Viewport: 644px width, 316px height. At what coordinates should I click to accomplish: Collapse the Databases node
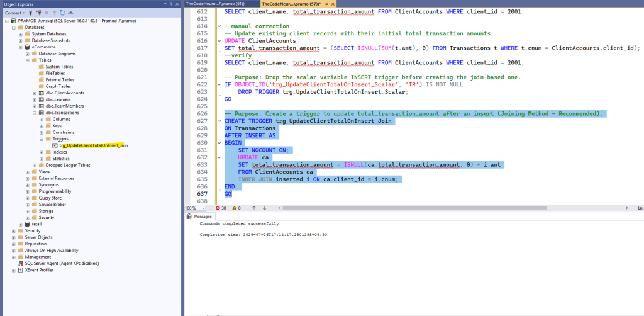14,27
